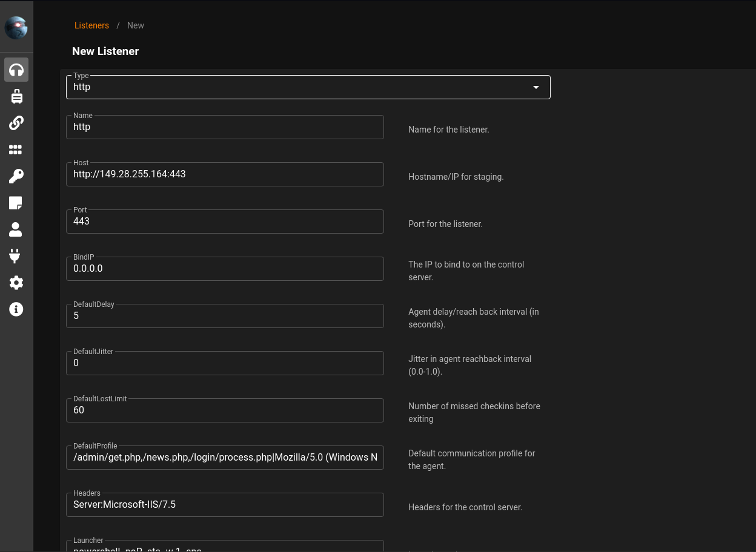The image size is (756, 552).
Task: Click the DefaultJitter input field
Action: click(225, 363)
